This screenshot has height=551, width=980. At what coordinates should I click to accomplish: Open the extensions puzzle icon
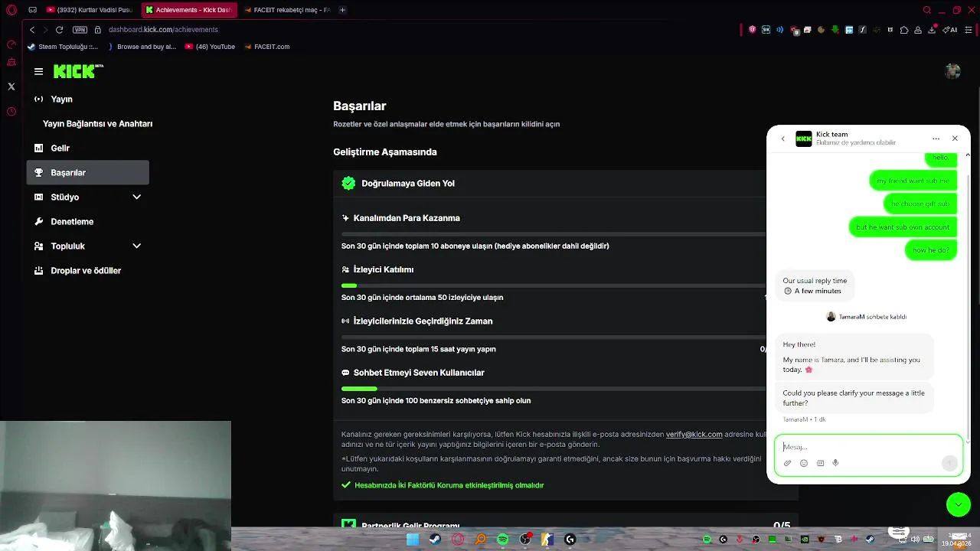[x=904, y=30]
